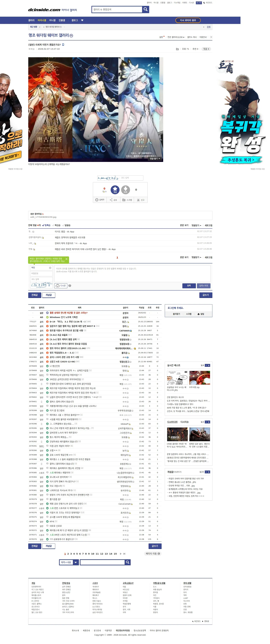The image size is (270, 644).
Task: Select the upper 개념글 tab
Action: click(x=49, y=295)
